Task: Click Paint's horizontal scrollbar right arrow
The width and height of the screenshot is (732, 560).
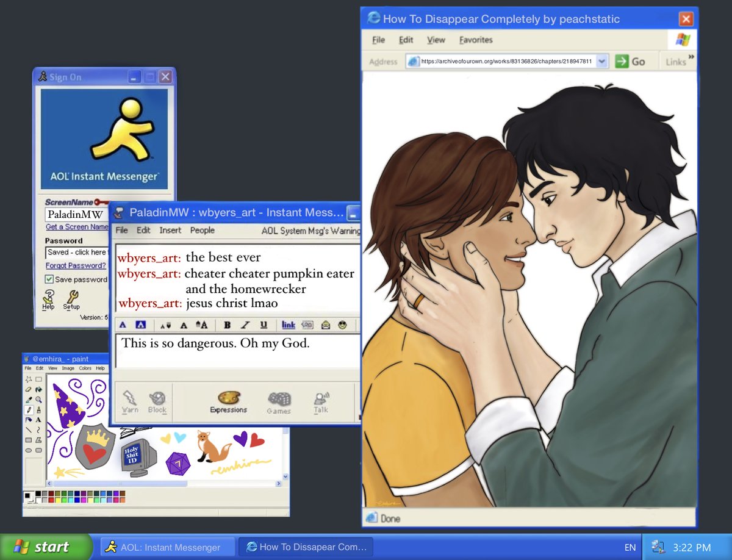Action: pyautogui.click(x=278, y=484)
